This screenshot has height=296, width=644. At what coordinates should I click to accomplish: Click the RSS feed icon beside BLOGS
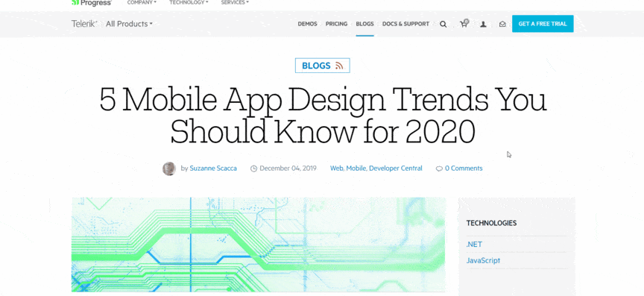[339, 66]
